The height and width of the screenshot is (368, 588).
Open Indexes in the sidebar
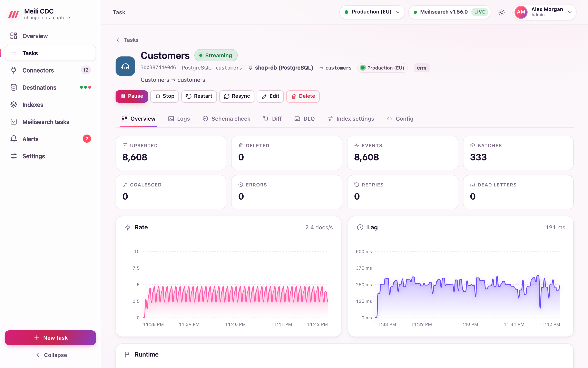point(50,105)
